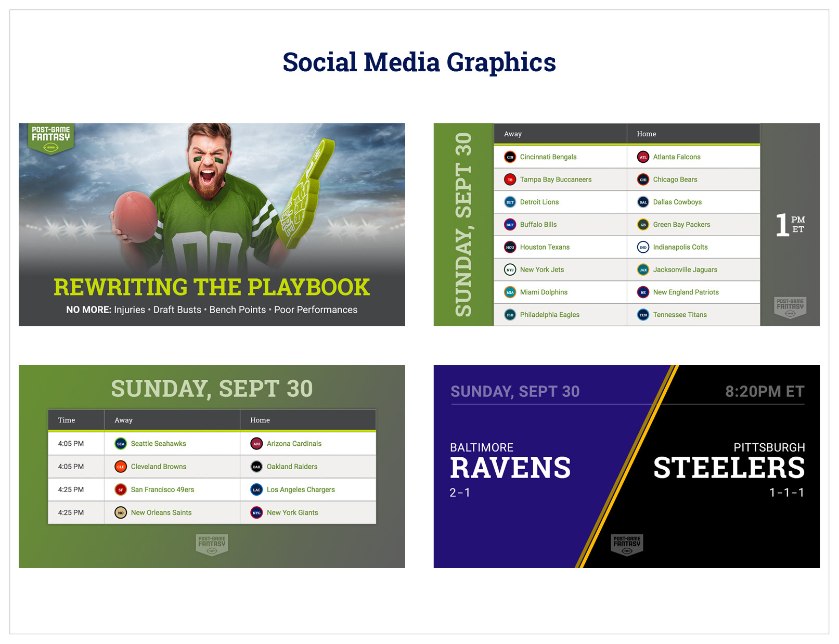This screenshot has width=839, height=644.
Task: Click the Jacksonville Jaguars team name
Action: [x=685, y=269]
